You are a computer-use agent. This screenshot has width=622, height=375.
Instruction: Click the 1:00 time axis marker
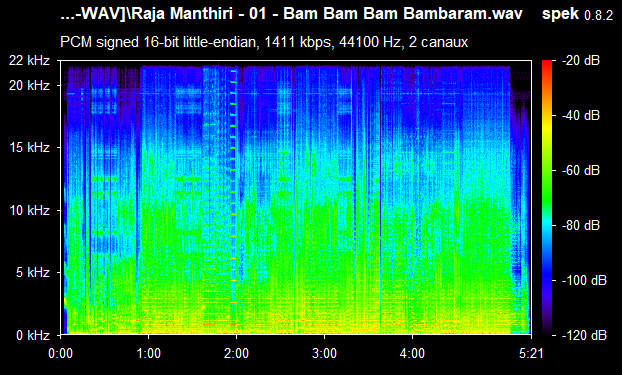(148, 353)
